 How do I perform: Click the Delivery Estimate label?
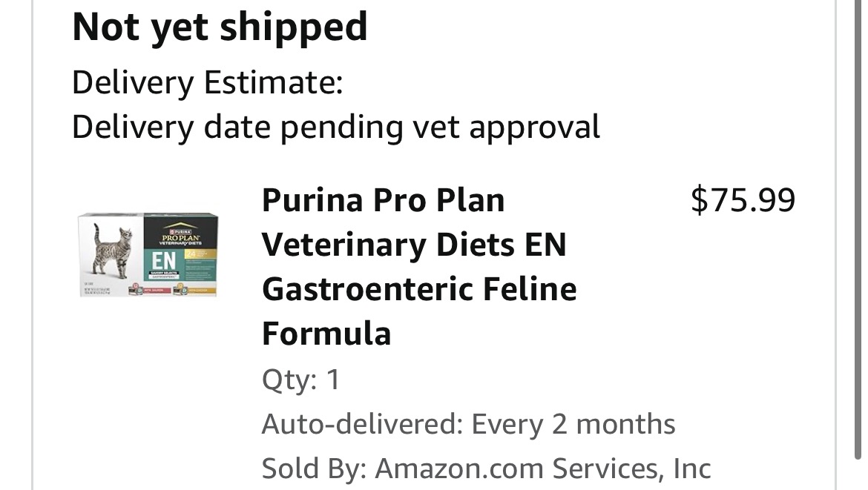(208, 82)
